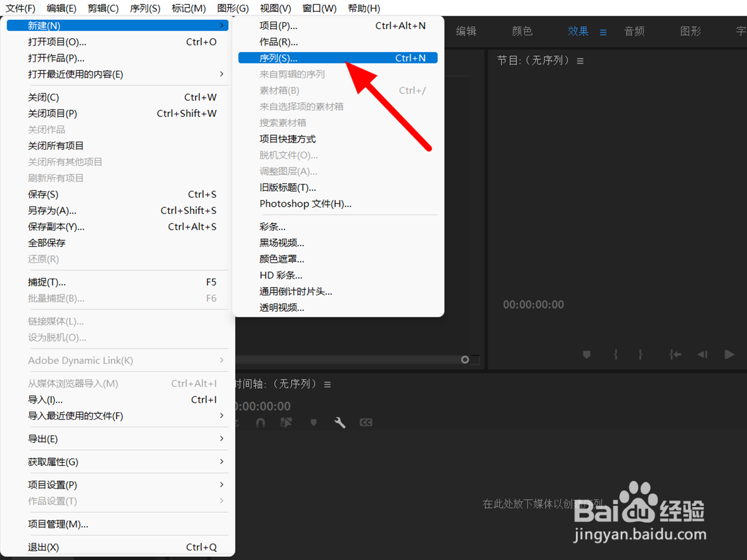Add a marker in the program monitor

coord(586,354)
